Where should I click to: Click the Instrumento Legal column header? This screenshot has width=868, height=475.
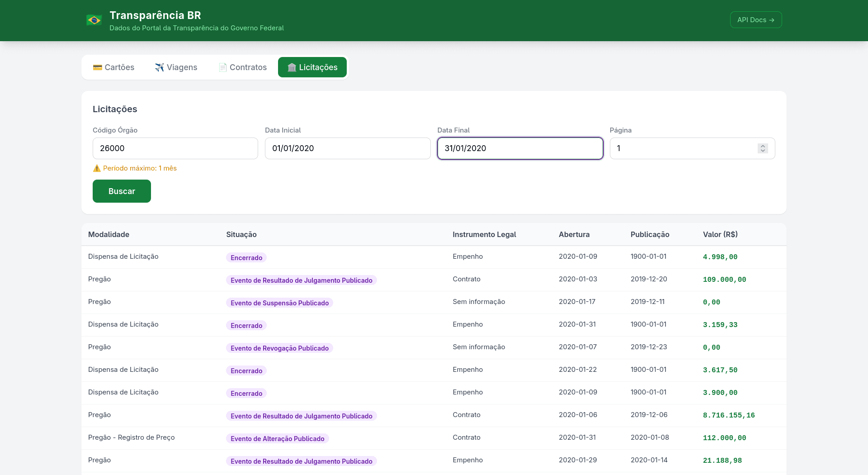[x=484, y=234]
